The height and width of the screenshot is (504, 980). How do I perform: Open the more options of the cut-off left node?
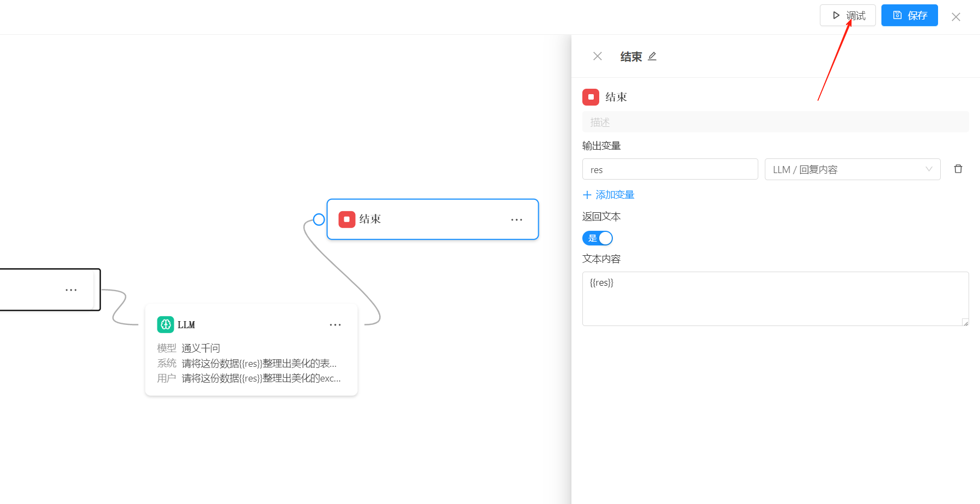pyautogui.click(x=71, y=290)
